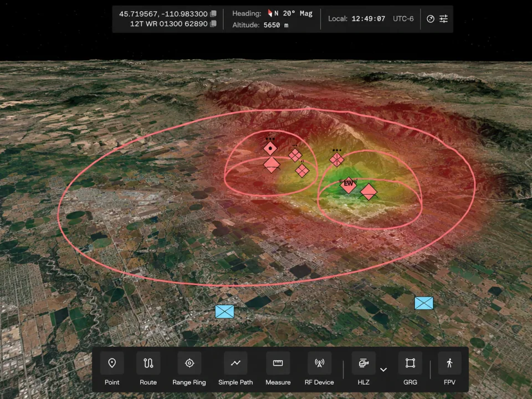
Task: Click the UTC-6 timezone label
Action: coord(403,19)
